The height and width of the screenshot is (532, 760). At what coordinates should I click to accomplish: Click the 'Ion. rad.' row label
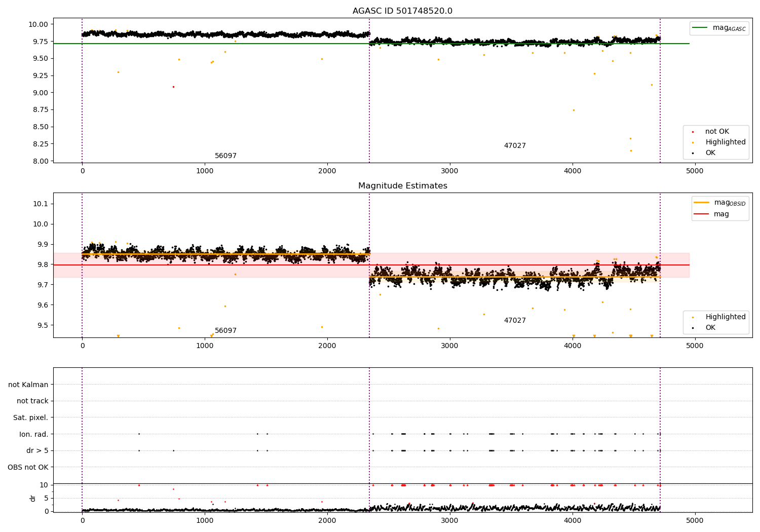[x=34, y=434]
